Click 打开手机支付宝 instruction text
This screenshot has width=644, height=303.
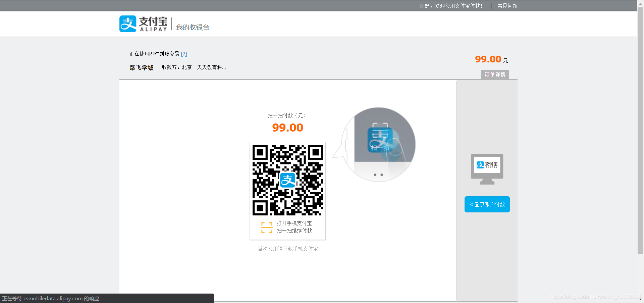click(294, 223)
